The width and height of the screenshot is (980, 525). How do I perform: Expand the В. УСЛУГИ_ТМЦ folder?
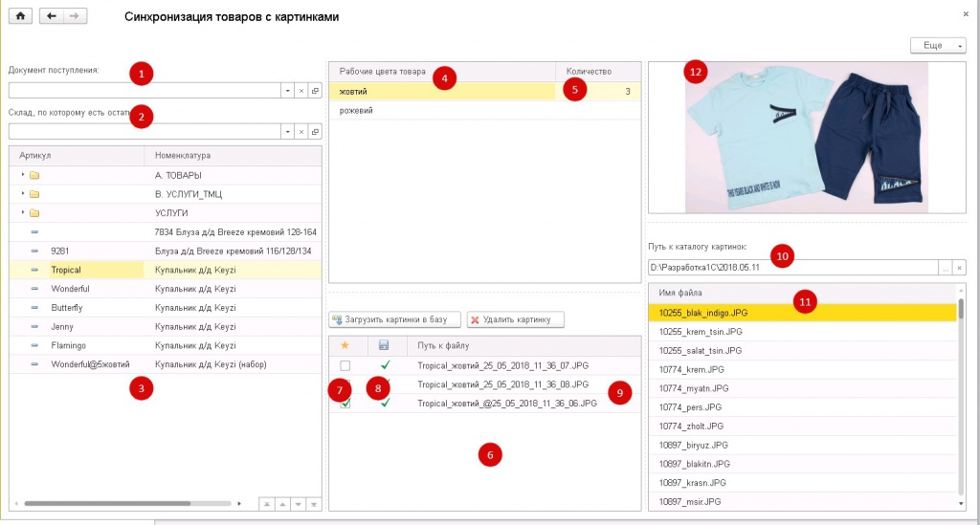[23, 193]
